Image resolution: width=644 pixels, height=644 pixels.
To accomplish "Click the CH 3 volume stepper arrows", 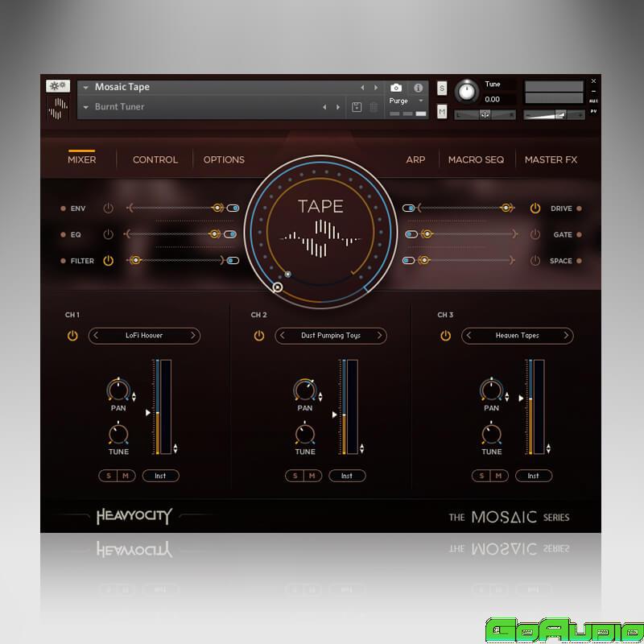I will click(548, 448).
